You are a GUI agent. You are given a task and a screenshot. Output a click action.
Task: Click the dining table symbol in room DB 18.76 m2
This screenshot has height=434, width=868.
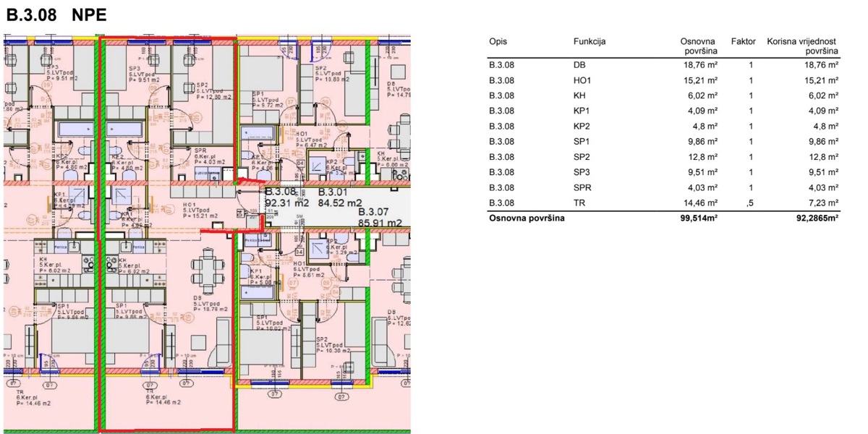point(208,268)
